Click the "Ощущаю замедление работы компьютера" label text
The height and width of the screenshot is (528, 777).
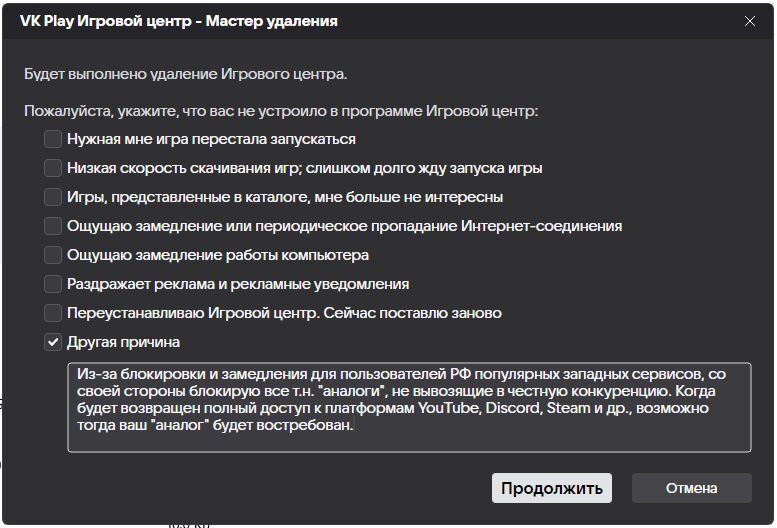[217, 255]
